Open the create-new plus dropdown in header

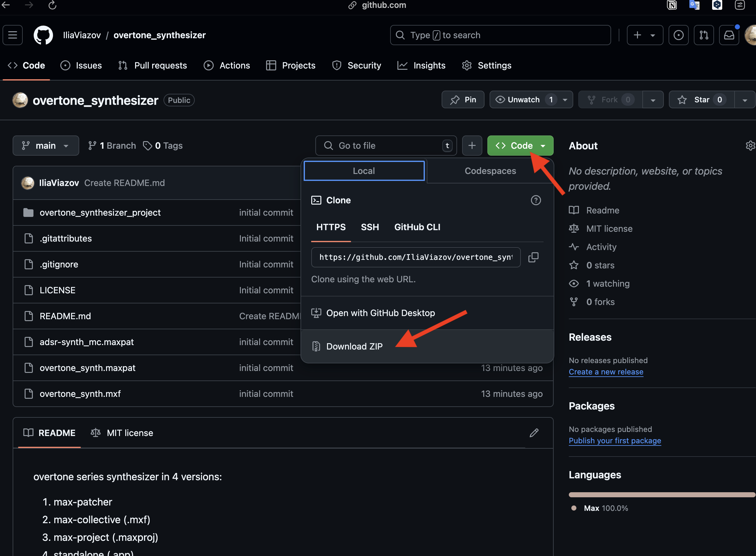point(645,35)
